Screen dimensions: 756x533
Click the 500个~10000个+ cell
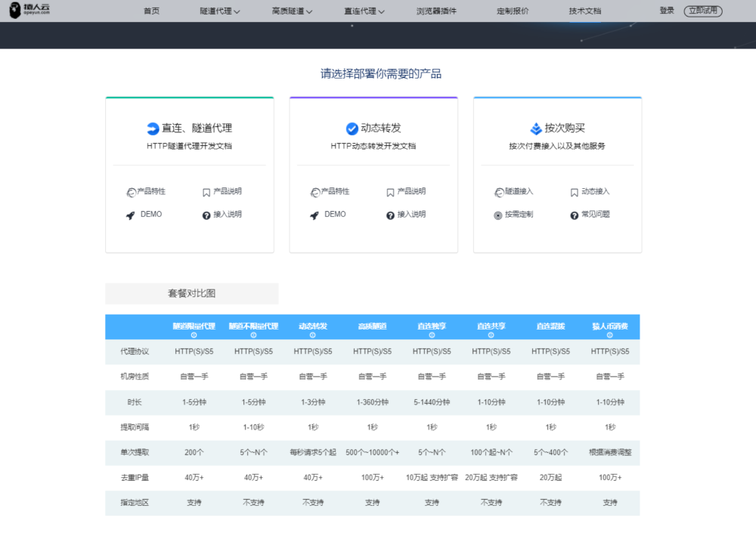(x=372, y=452)
